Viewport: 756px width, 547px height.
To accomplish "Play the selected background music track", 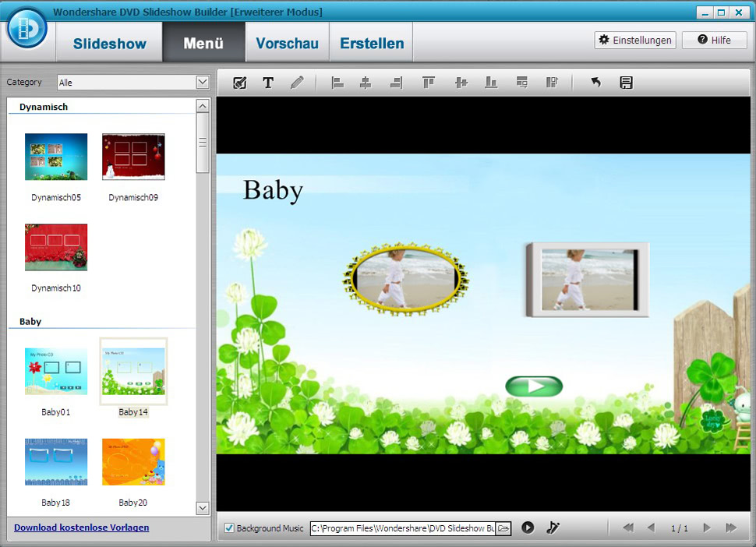I will (528, 528).
